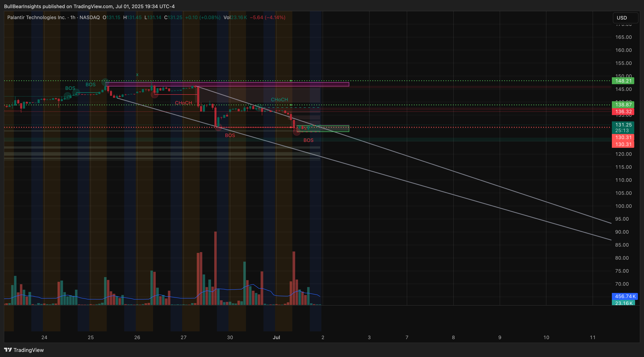This screenshot has width=644, height=357.
Task: Click the Vol 23.16K legend value
Action: (235, 17)
